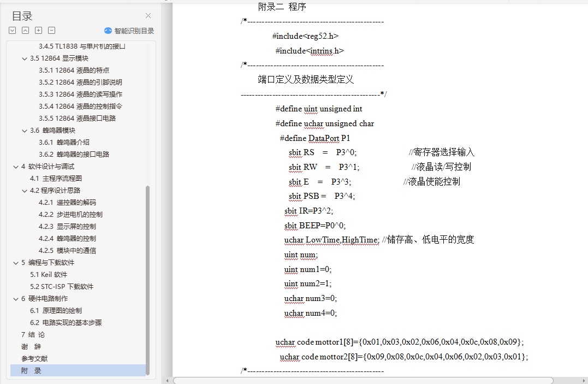Select 5.1 Keil 软件 heading
The height and width of the screenshot is (384, 588).
coord(49,274)
